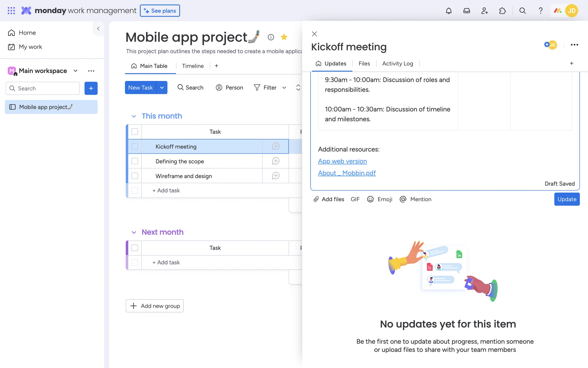Favorite the board with star icon
The width and height of the screenshot is (588, 368).
(284, 37)
